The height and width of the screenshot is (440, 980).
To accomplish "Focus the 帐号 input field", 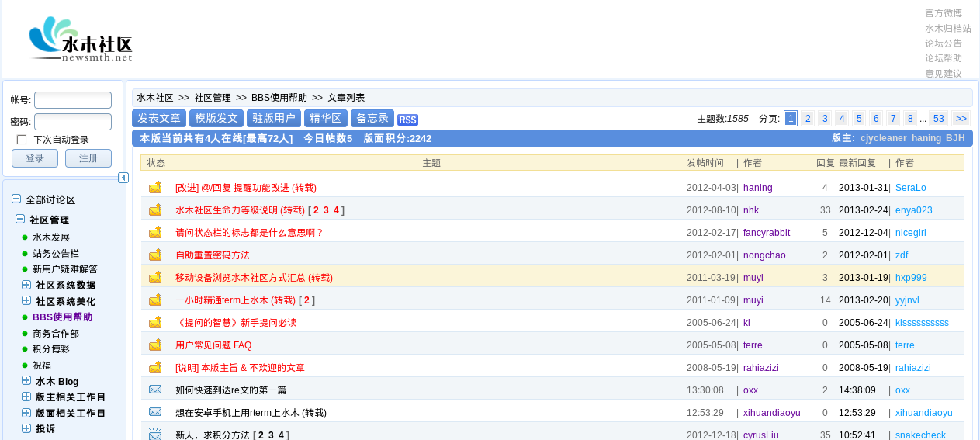I will 73,100.
